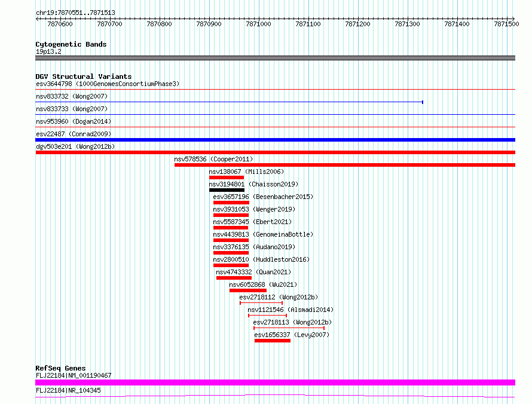Click the red bar under nsv4439813
Image resolution: width=532 pixels, height=404 pixels.
click(231, 240)
